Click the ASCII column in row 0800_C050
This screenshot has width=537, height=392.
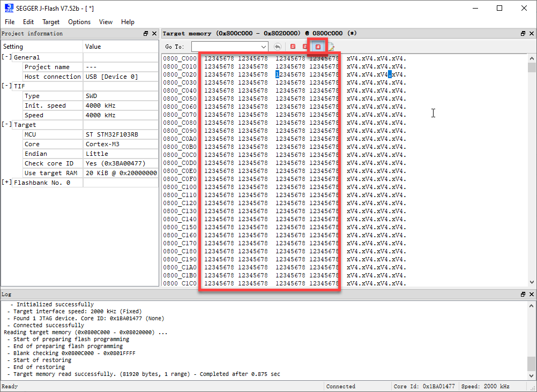click(x=376, y=99)
